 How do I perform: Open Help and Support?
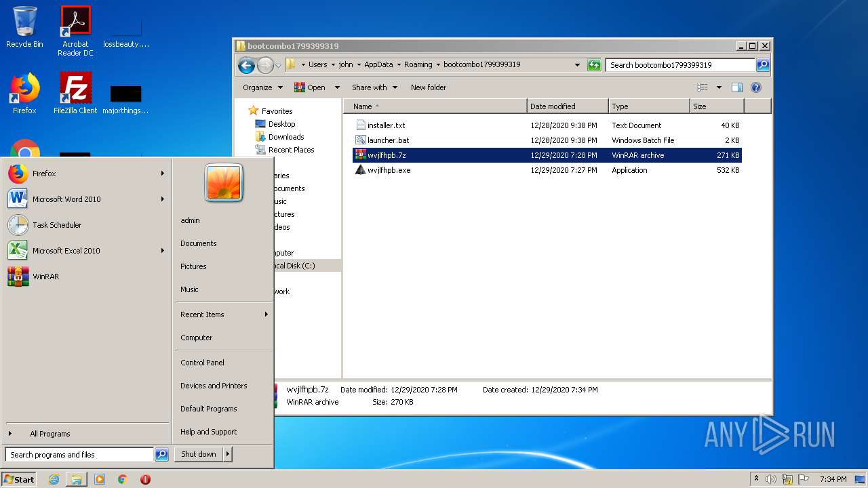tap(209, 432)
